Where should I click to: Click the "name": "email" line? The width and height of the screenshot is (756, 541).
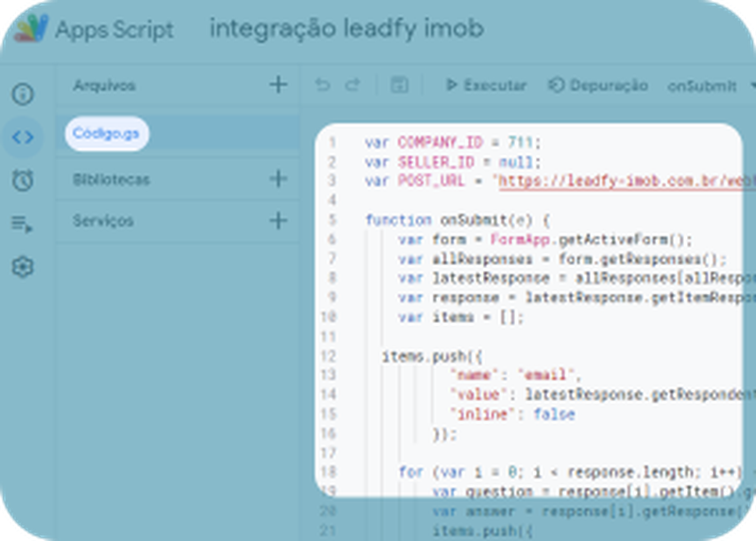[515, 375]
